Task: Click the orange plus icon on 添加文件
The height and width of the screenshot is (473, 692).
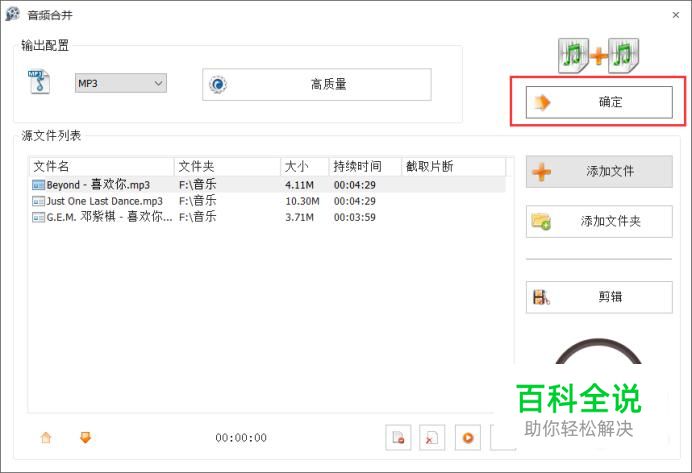Action: coord(542,172)
